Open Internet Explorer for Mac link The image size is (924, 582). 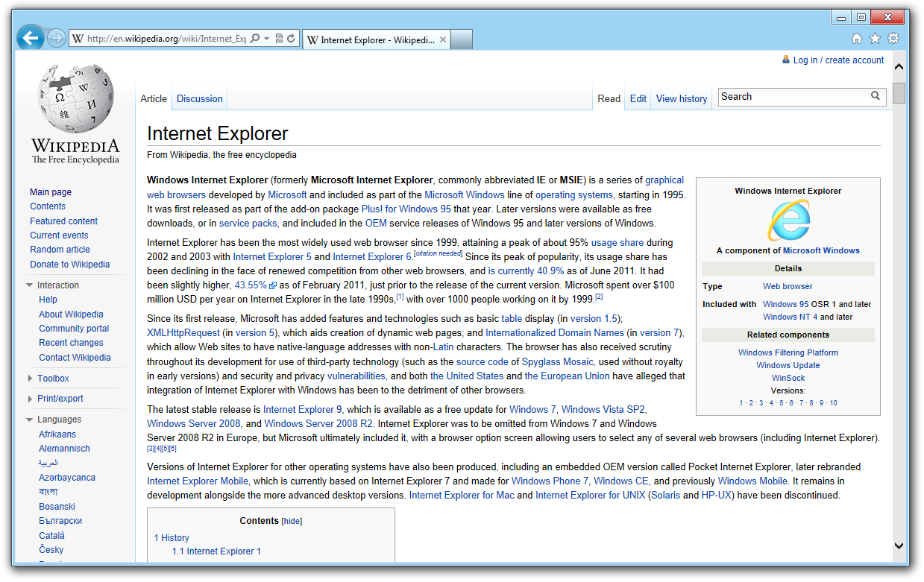462,496
